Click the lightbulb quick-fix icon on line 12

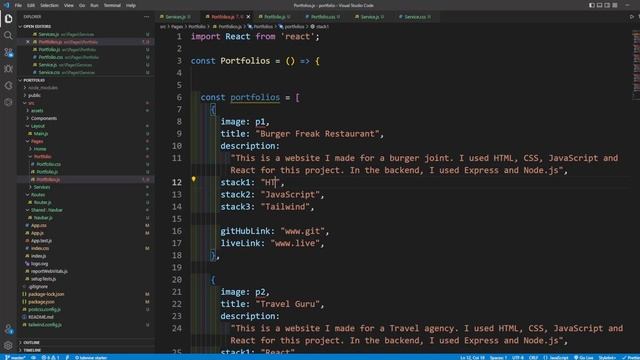click(x=194, y=179)
